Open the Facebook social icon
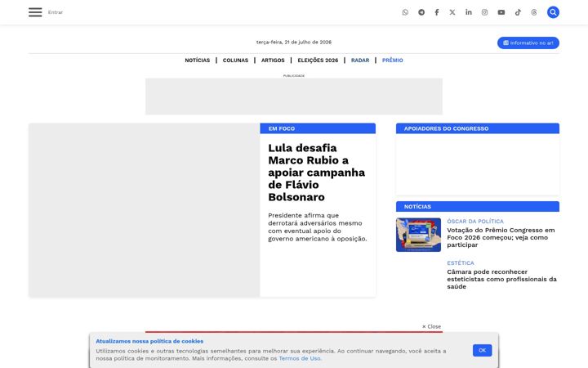588x368 pixels. (x=437, y=12)
